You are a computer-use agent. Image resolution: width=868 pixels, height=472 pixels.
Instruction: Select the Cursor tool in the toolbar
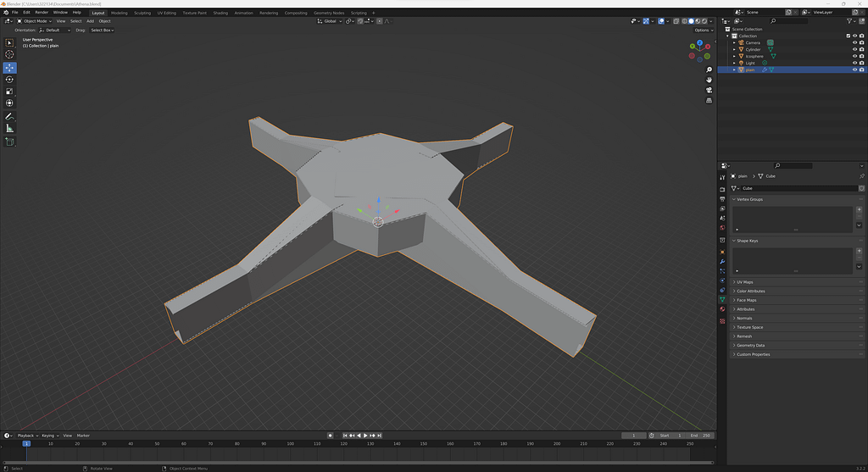click(10, 54)
